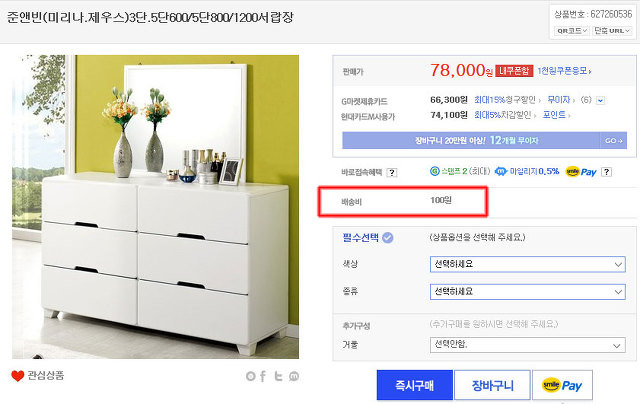Click the Smile Pay purchase button
The width and height of the screenshot is (640, 404).
tap(562, 385)
